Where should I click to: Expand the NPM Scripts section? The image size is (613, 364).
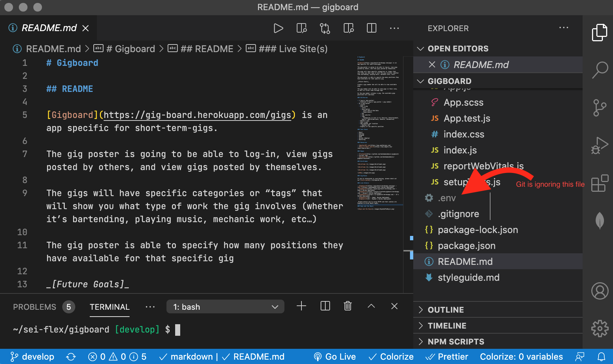click(498, 342)
